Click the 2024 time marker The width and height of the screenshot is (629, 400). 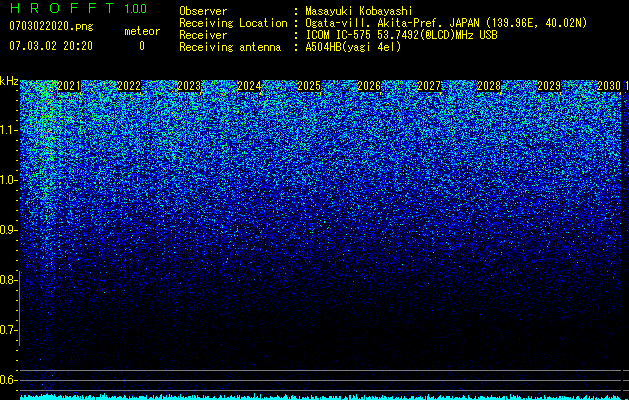[x=249, y=86]
